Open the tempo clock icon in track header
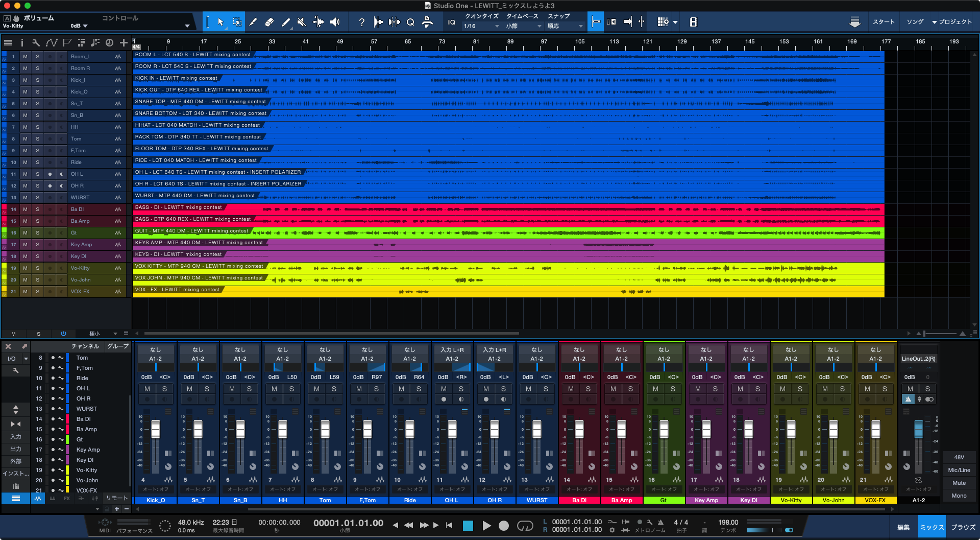 (109, 43)
